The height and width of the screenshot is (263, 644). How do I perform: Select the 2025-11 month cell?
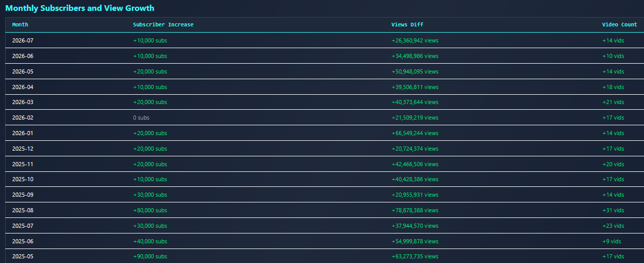point(23,164)
